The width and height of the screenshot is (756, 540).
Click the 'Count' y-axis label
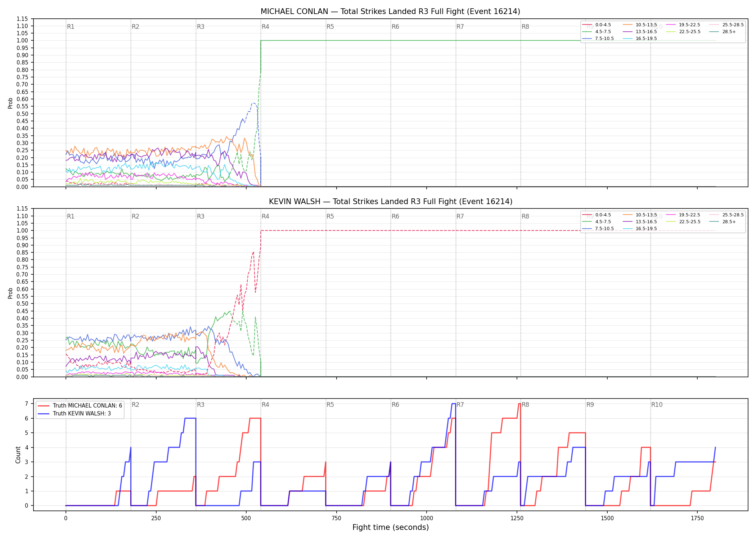pyautogui.click(x=18, y=455)
